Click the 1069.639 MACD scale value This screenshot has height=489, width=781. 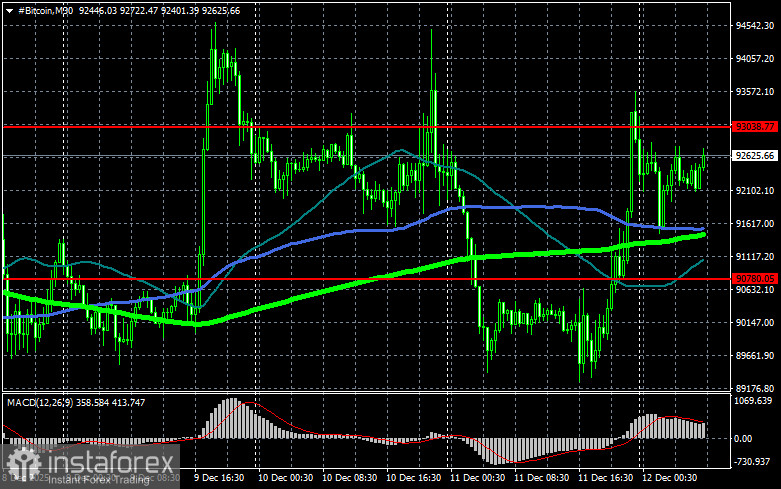(753, 401)
